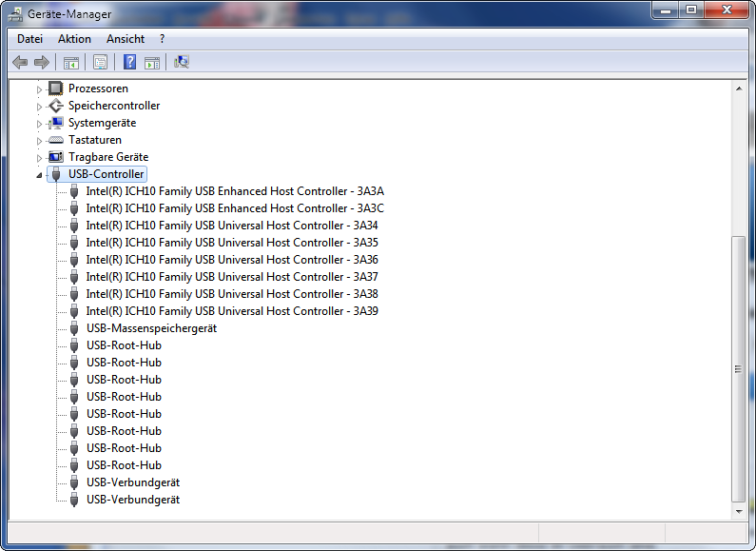This screenshot has width=756, height=551.
Task: Open the Ansicht menu
Action: coord(126,39)
